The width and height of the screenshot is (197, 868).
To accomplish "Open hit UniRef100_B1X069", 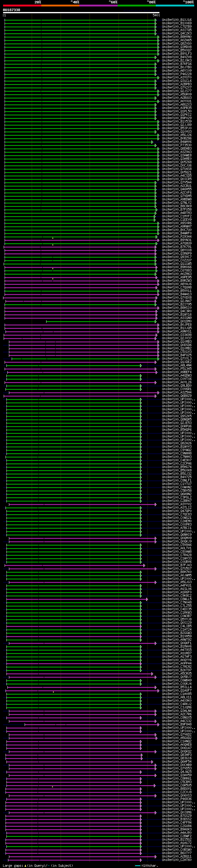I will 177,23.
